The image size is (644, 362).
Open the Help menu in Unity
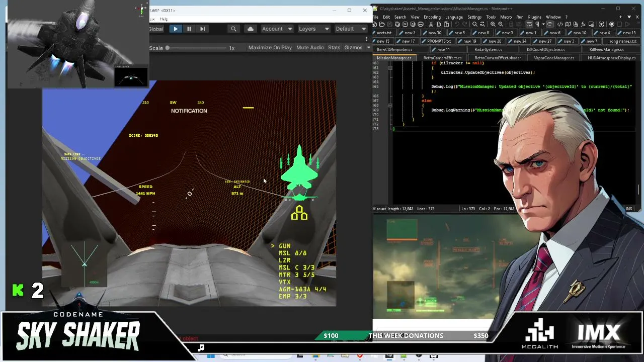pyautogui.click(x=164, y=19)
